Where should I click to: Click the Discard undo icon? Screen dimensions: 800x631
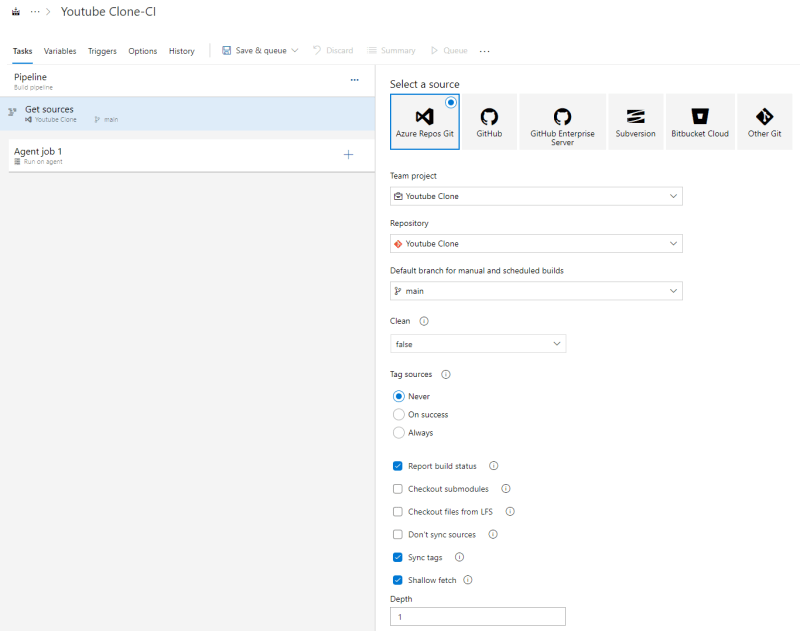(x=317, y=51)
